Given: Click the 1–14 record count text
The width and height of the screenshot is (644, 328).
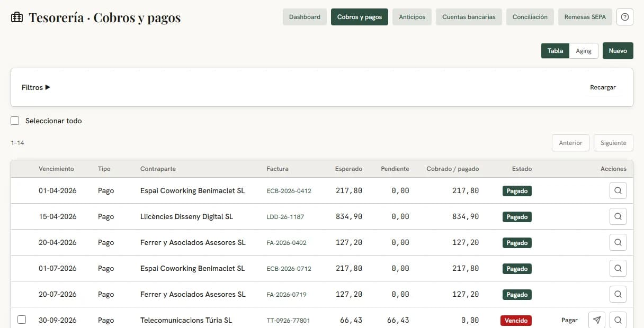Looking at the screenshot, I should pyautogui.click(x=17, y=143).
